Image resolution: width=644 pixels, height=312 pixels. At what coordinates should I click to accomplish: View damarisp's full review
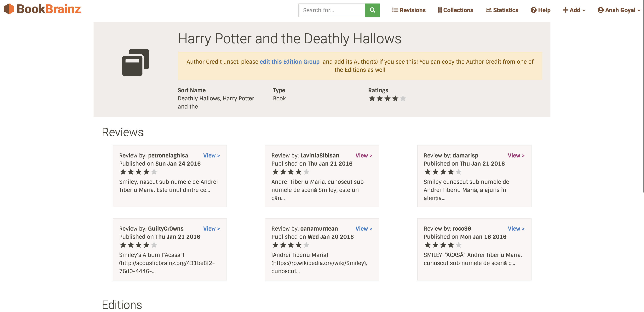[x=516, y=156]
